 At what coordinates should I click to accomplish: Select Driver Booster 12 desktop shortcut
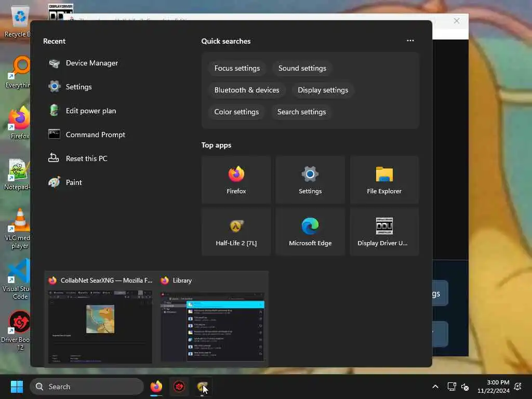click(x=16, y=330)
